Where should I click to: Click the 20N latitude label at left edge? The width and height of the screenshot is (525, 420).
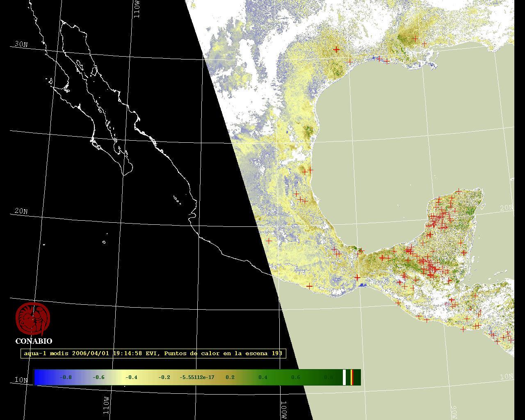click(x=21, y=211)
